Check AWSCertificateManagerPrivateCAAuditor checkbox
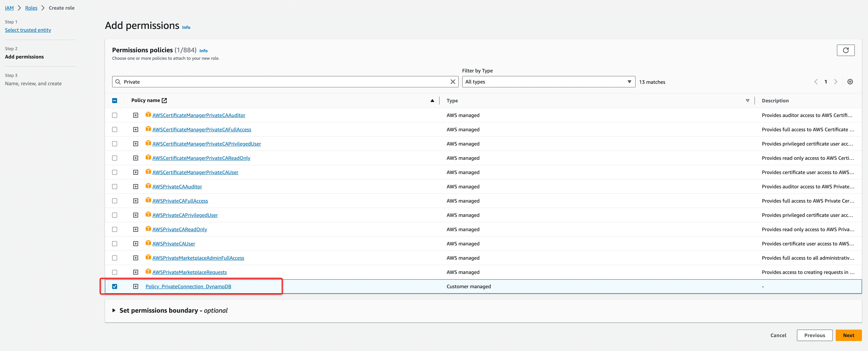This screenshot has height=351, width=868. pyautogui.click(x=115, y=115)
